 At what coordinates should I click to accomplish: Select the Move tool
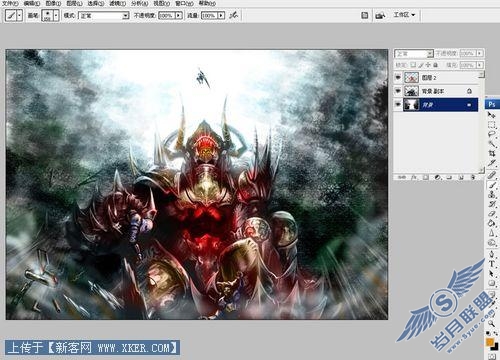[x=492, y=115]
